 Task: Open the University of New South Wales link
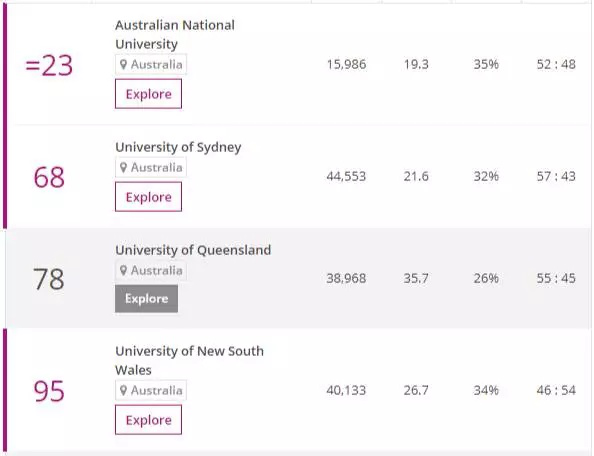click(189, 360)
